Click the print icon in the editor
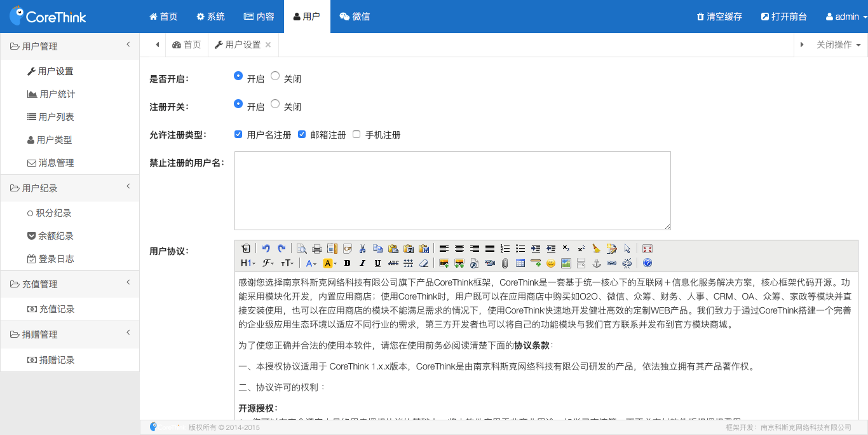This screenshot has height=435, width=868. 317,249
